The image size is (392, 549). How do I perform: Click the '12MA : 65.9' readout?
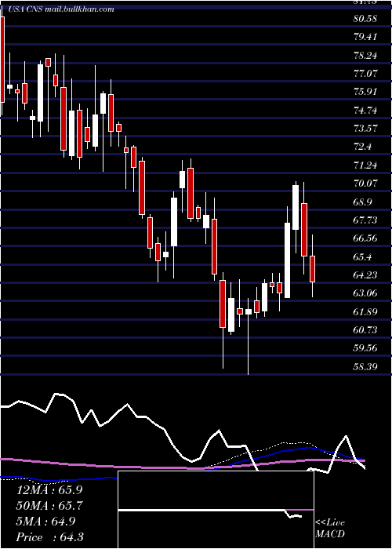(x=50, y=490)
